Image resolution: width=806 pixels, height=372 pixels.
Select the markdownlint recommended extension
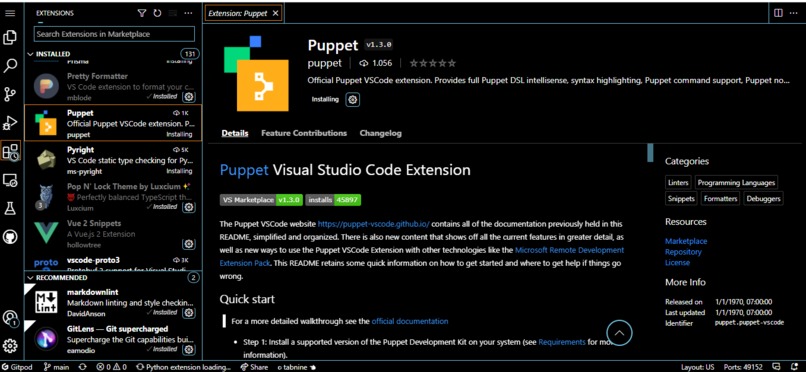[113, 302]
